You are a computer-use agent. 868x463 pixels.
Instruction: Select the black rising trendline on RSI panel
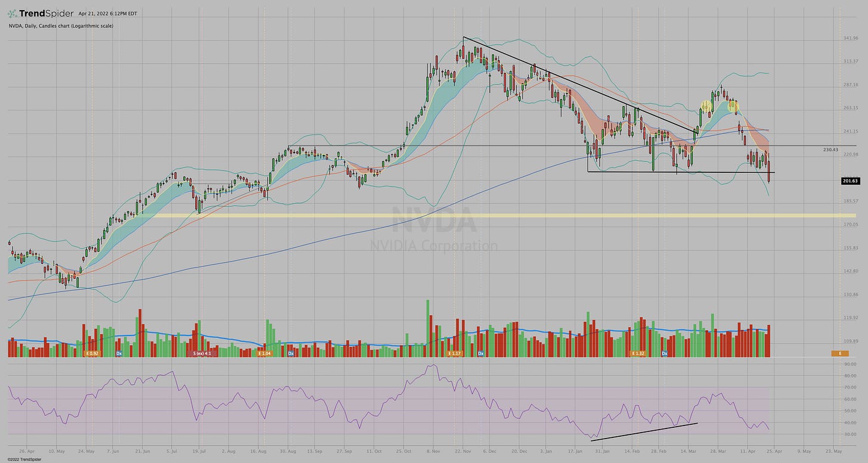point(644,432)
